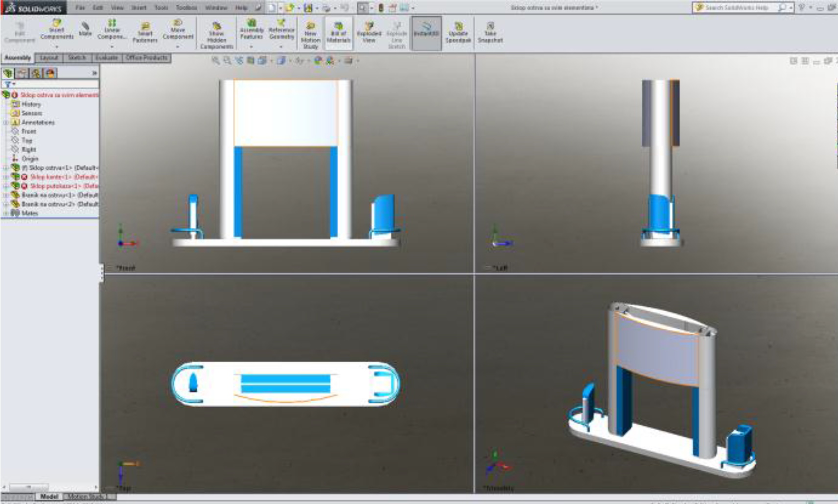Image resolution: width=838 pixels, height=504 pixels.
Task: Click the Insert Components tool
Action: (57, 29)
